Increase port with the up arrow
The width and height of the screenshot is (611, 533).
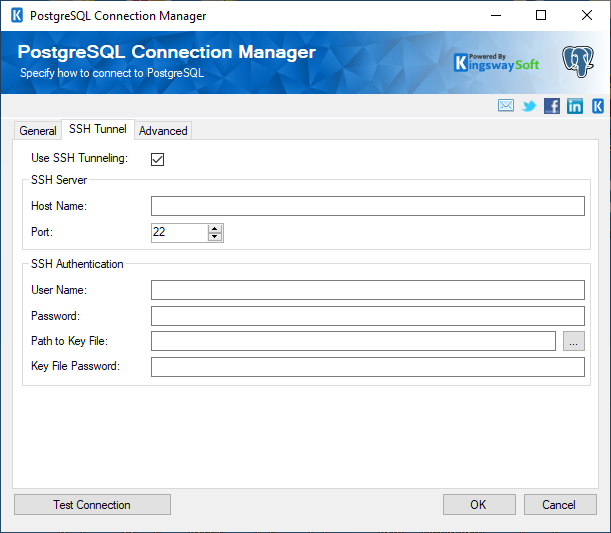pyautogui.click(x=215, y=228)
